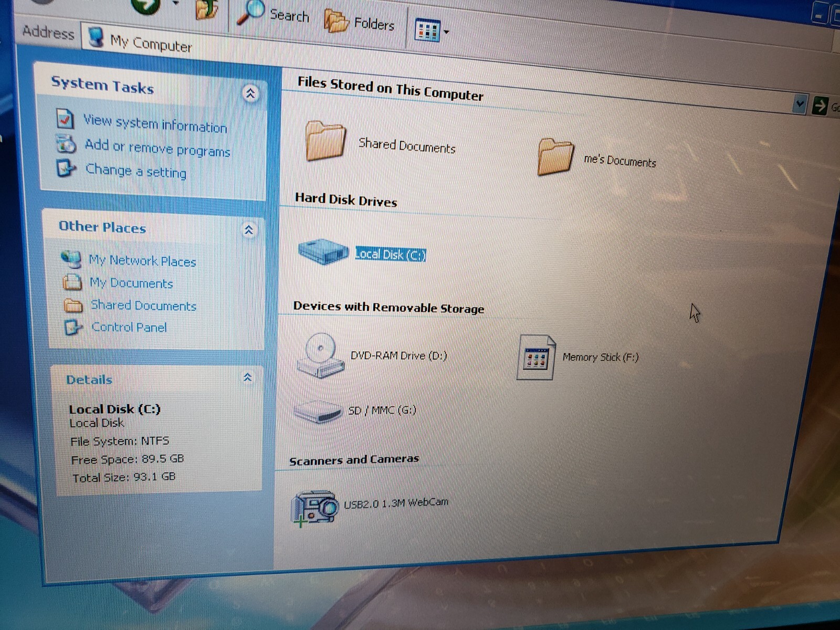Click the SD / MMC (G:) label
The image size is (840, 630).
tap(382, 410)
